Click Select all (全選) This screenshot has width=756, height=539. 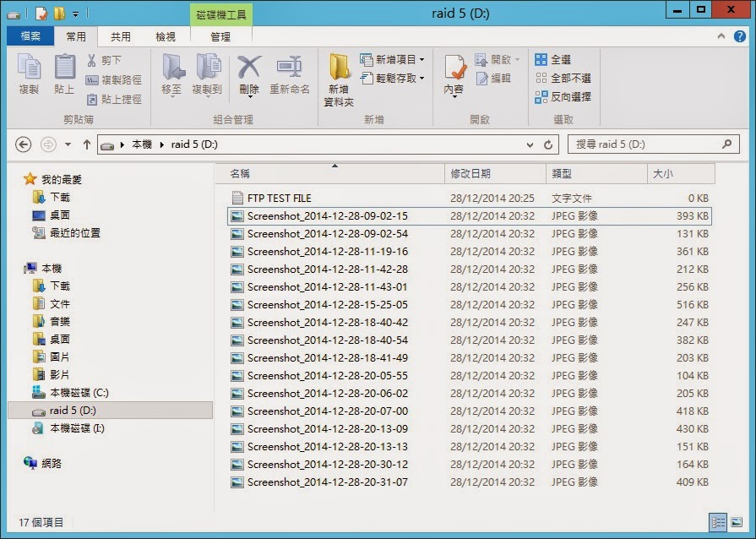tap(553, 60)
